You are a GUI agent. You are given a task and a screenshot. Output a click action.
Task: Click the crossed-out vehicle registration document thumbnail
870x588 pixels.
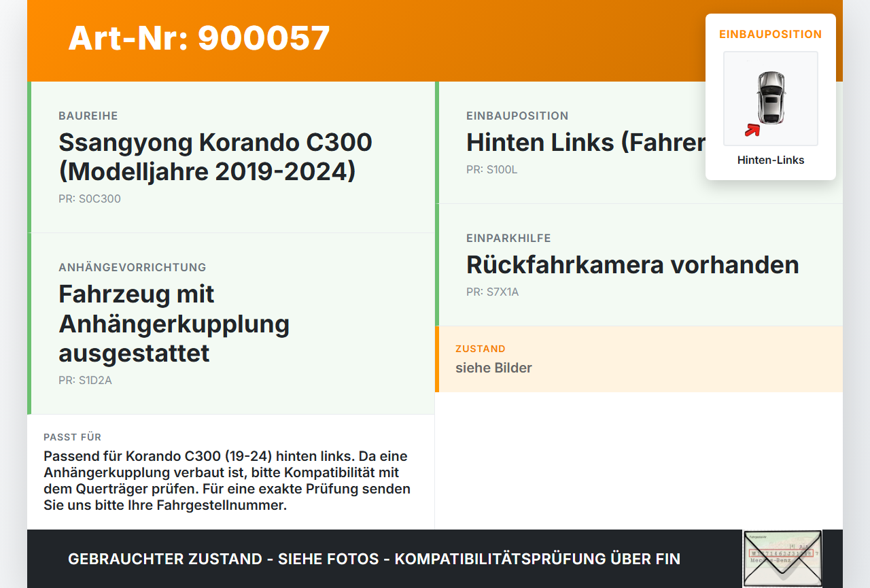[x=782, y=558]
